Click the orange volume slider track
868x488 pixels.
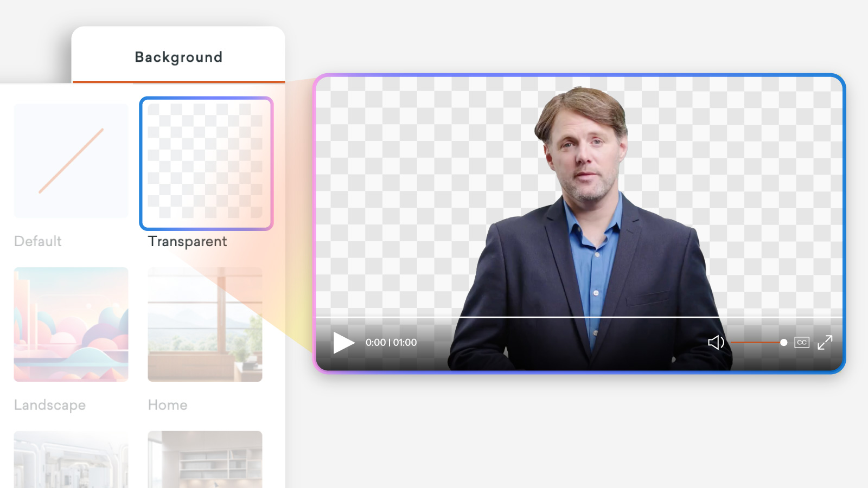point(755,343)
